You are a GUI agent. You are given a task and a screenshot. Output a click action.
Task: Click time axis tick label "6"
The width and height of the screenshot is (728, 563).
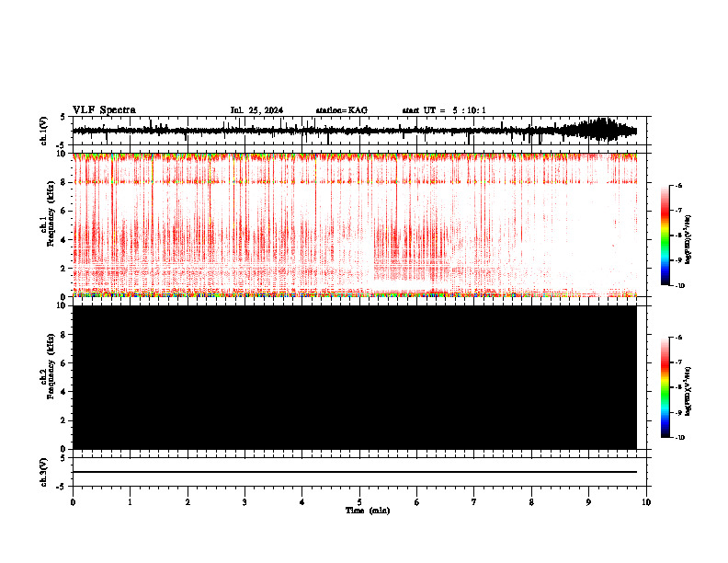[416, 502]
